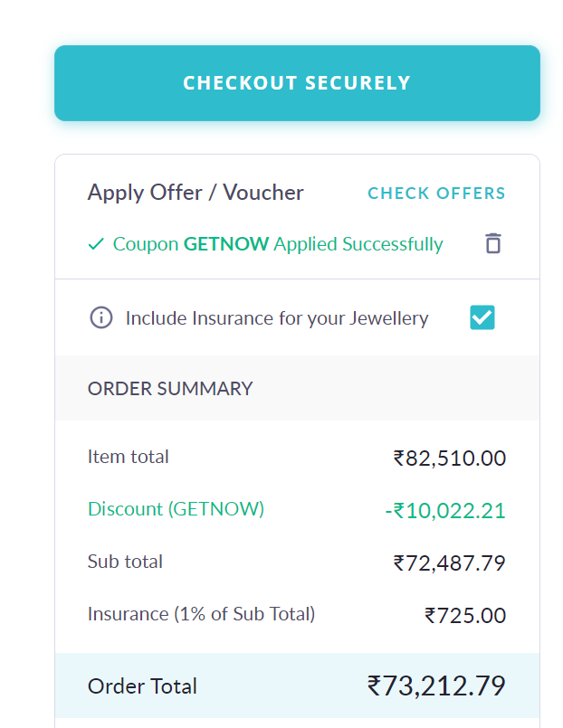
Task: Remove coupon using the trash icon
Action: coord(492,243)
